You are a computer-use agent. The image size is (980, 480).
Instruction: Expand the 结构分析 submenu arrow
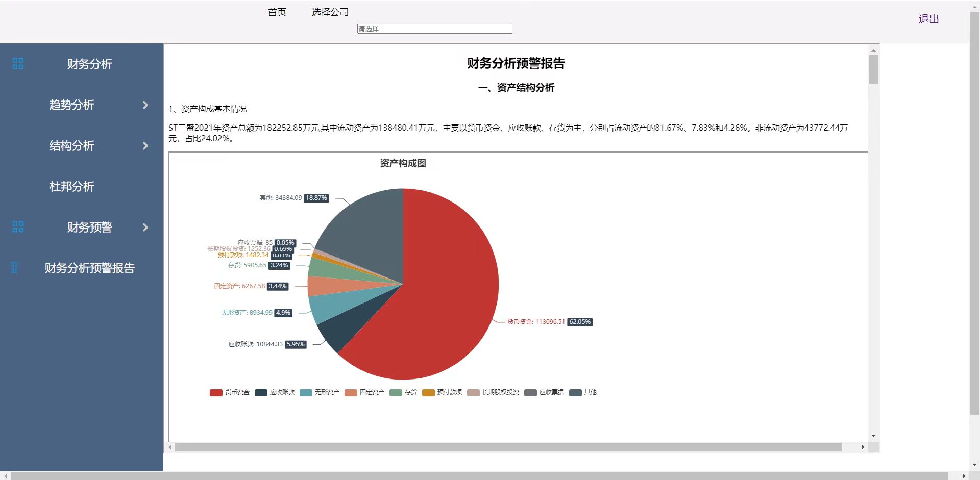pos(145,146)
